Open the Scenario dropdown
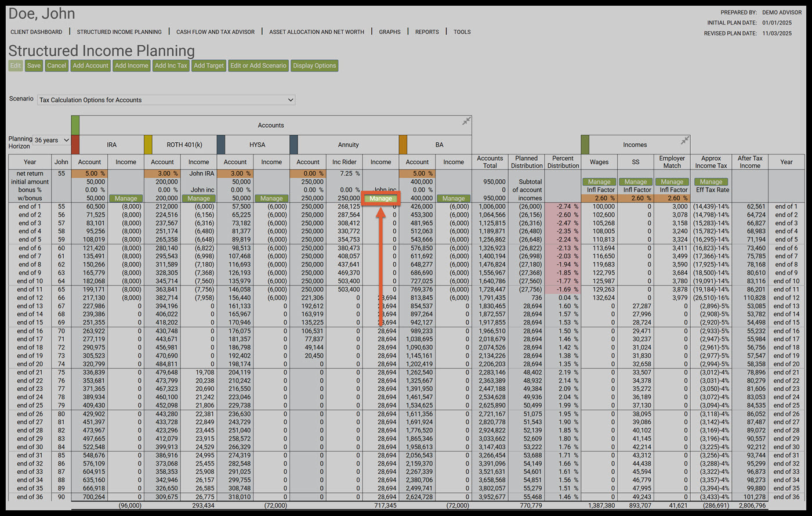Viewport: 812px width, 516px height. click(166, 100)
